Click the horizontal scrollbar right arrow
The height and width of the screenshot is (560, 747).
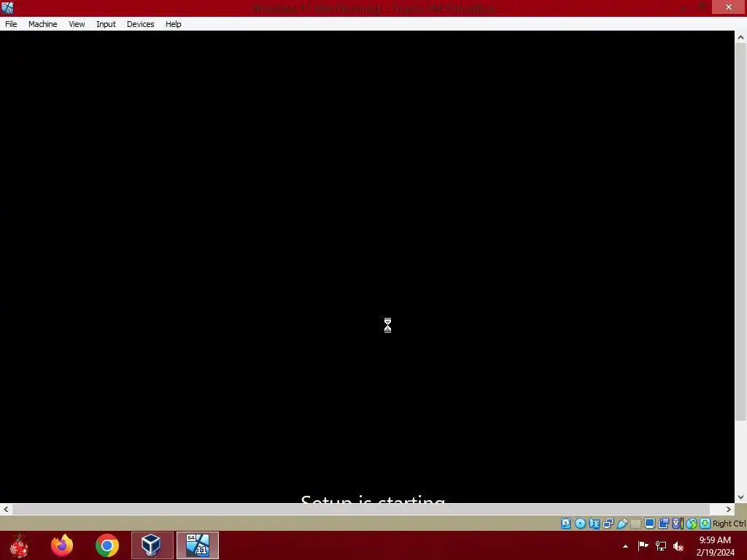[729, 509]
